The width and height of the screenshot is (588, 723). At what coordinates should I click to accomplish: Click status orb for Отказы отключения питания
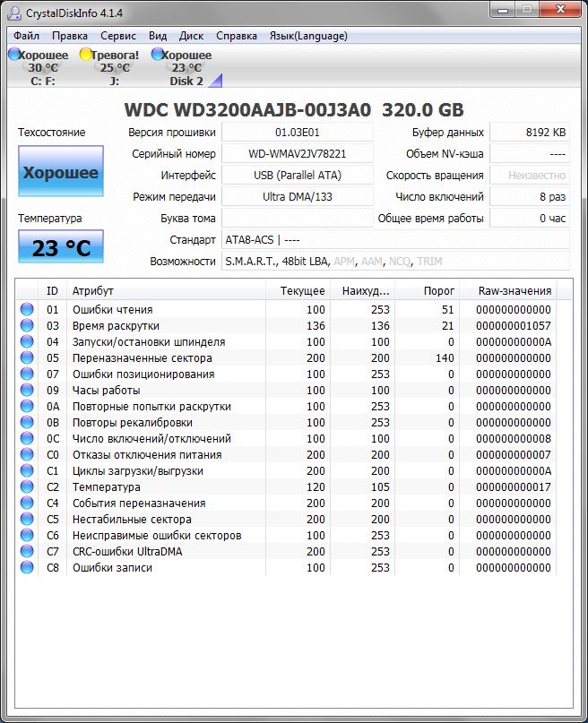[x=27, y=454]
